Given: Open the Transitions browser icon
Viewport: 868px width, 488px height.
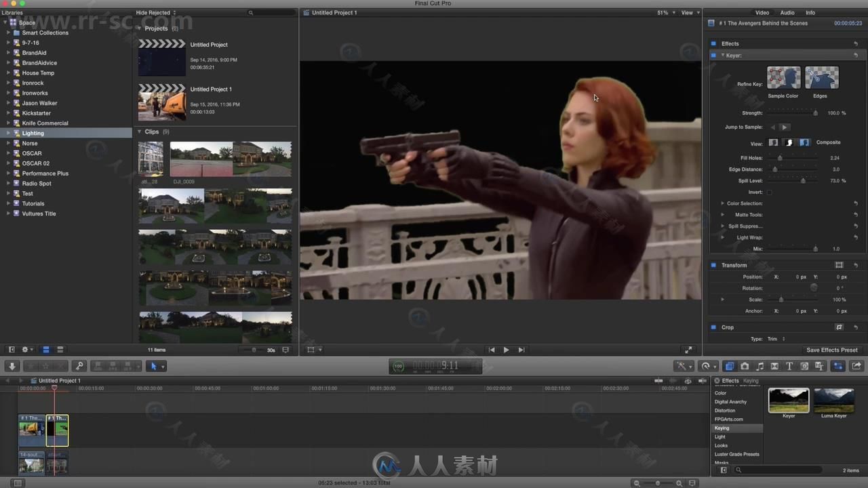Looking at the screenshot, I should click(x=774, y=366).
